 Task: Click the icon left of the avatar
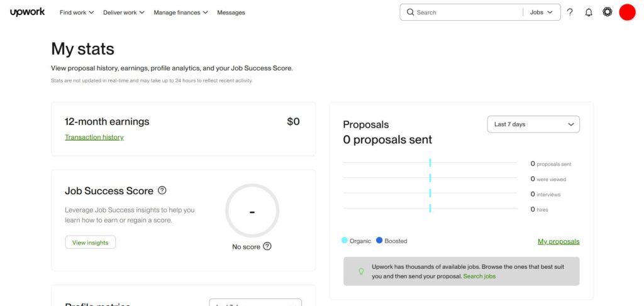coord(607,12)
